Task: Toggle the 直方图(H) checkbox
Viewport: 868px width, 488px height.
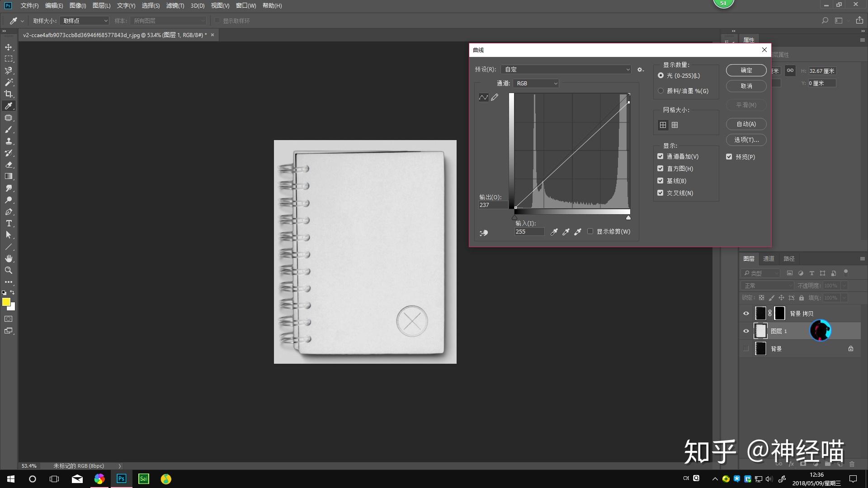Action: [x=660, y=169]
